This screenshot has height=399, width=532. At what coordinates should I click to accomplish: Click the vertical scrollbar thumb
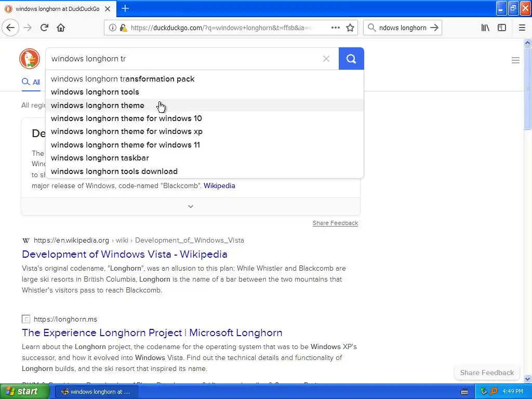coord(527,88)
